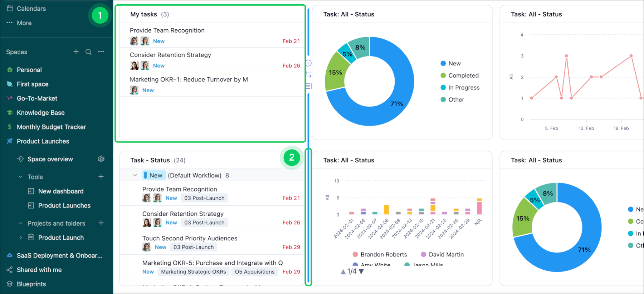Click the plus icon next to Projects and folders
This screenshot has height=294, width=644.
tap(101, 223)
